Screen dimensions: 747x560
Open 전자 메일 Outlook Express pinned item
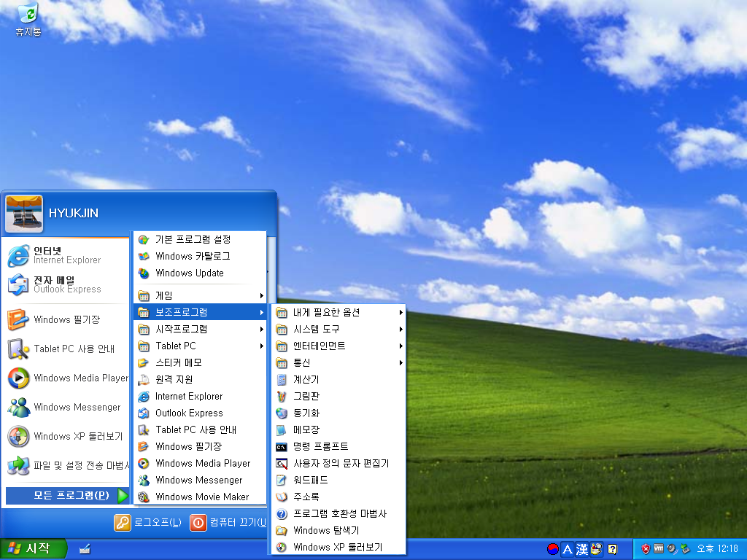[x=66, y=284]
